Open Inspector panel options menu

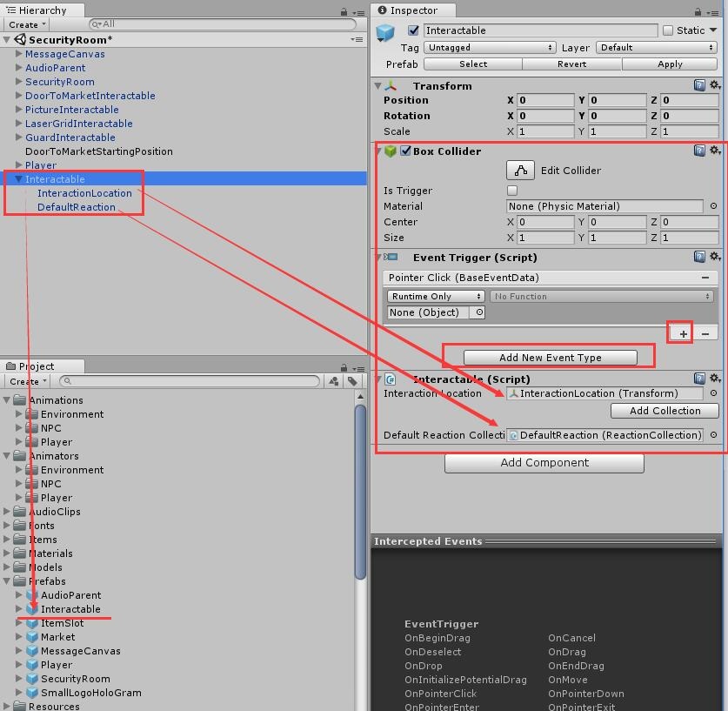[712, 13]
